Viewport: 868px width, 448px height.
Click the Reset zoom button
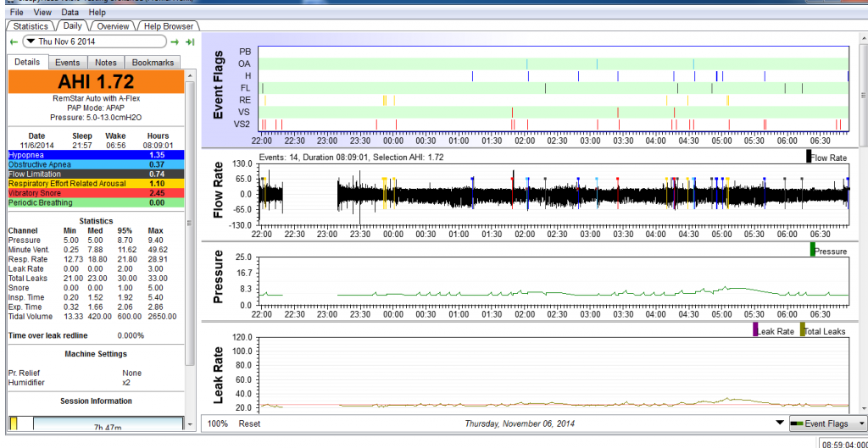[249, 423]
